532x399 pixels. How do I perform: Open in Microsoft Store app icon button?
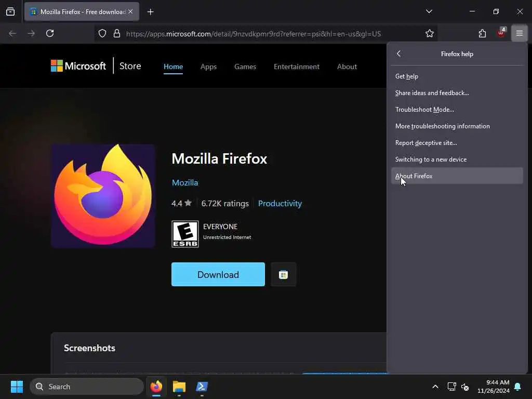pyautogui.click(x=283, y=274)
